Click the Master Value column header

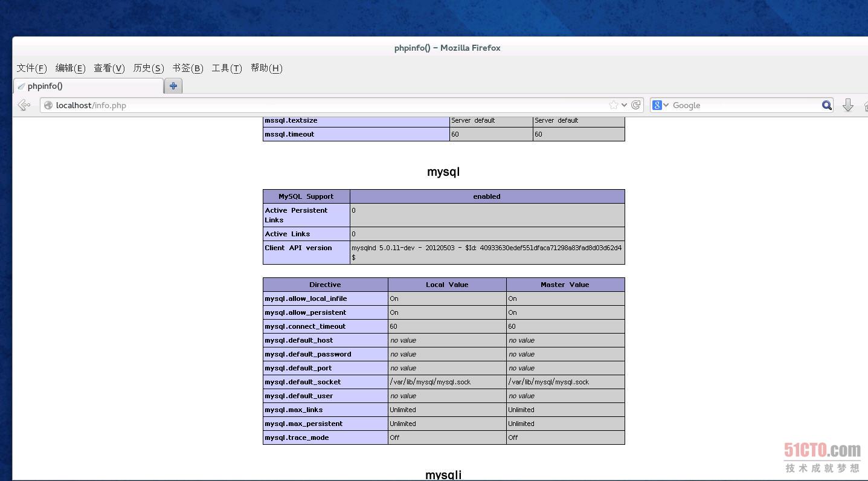(565, 285)
